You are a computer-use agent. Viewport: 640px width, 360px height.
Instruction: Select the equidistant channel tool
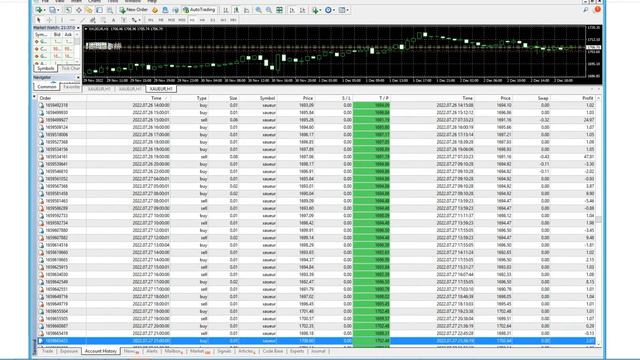pyautogui.click(x=93, y=20)
